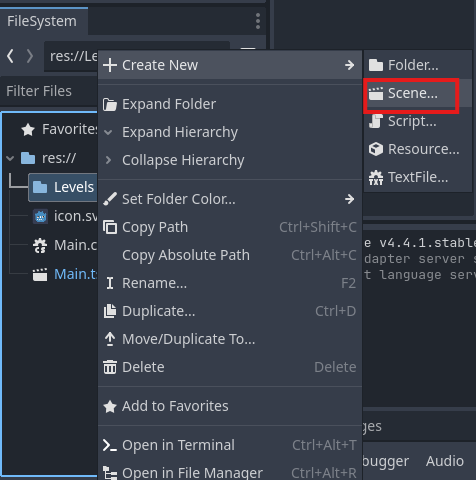Image resolution: width=476 pixels, height=480 pixels.
Task: Click the Main.tscn clapperboard icon
Action: (40, 275)
